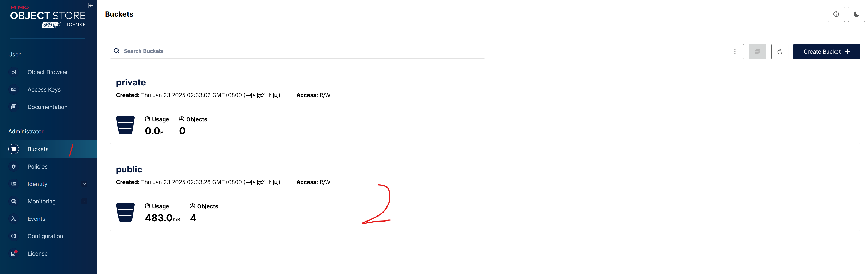Click the Configuration gear icon

coord(14,236)
